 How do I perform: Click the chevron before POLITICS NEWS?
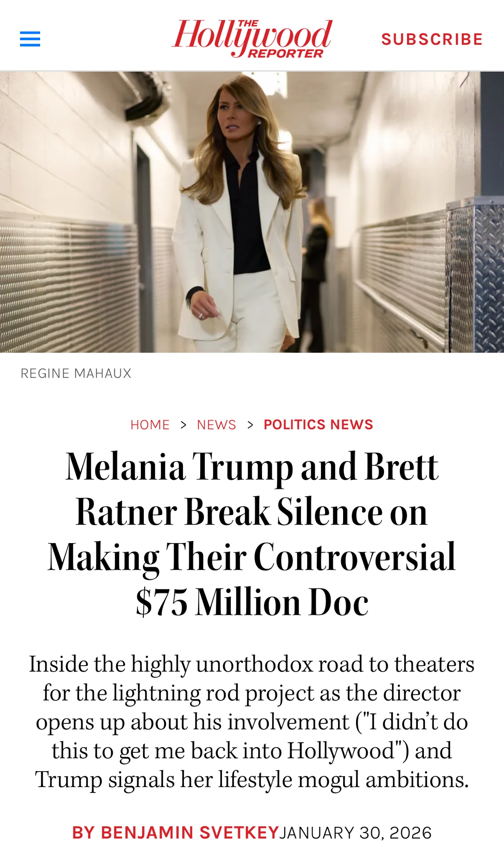[x=251, y=424]
